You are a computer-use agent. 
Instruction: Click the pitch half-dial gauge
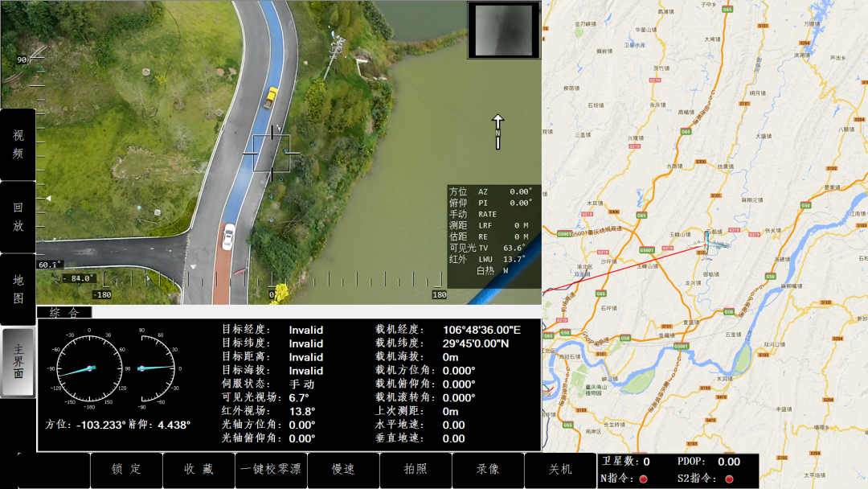(157, 368)
